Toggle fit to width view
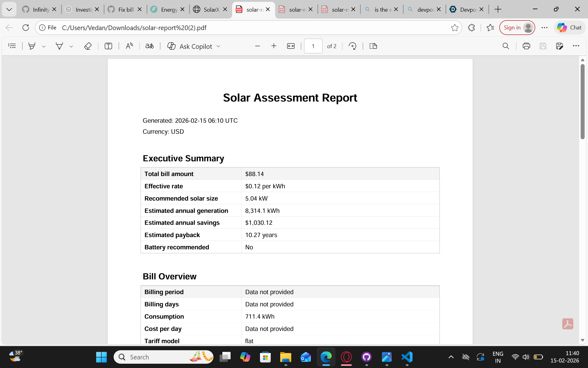 point(291,46)
